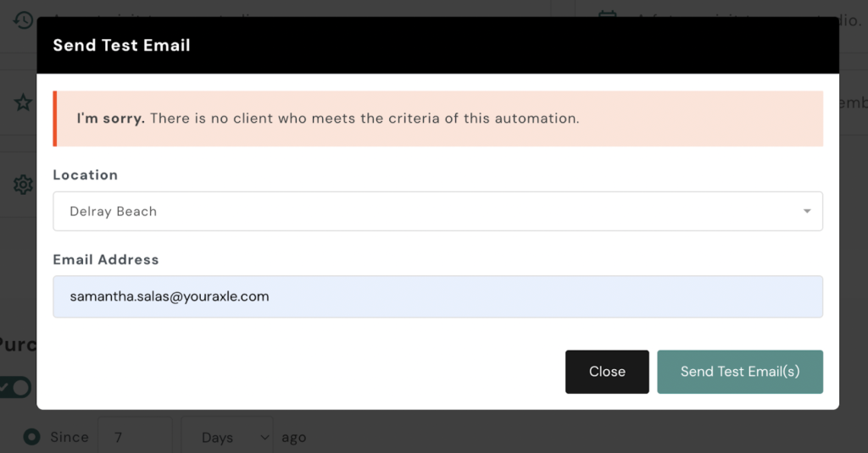Click the history clock icon behind the dialog
The image size is (868, 453).
click(x=23, y=19)
